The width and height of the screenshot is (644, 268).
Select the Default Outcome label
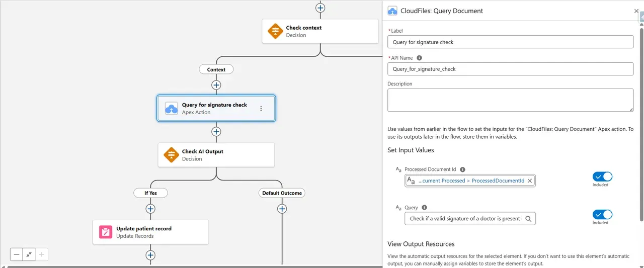[282, 193]
